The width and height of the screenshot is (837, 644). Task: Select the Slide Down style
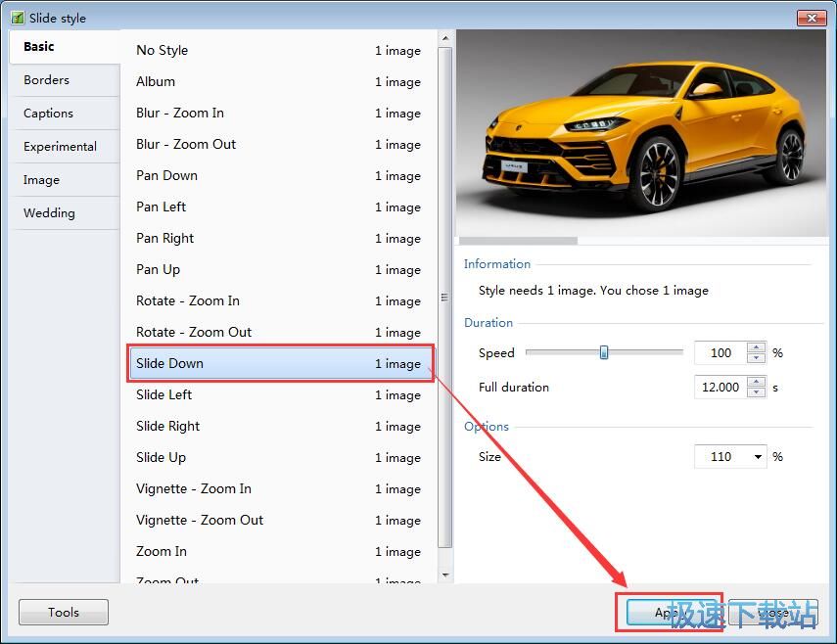tap(281, 363)
